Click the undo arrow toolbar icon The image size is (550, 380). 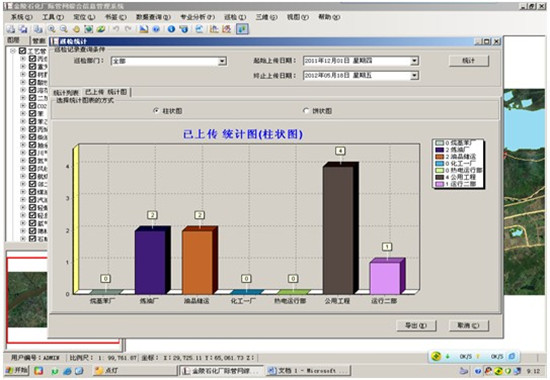[x=115, y=29]
